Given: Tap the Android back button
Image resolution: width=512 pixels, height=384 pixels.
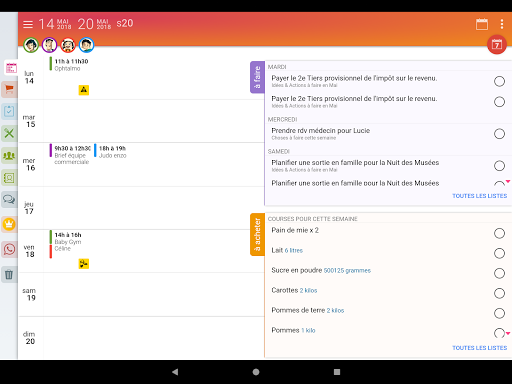Looking at the screenshot, I should [175, 372].
